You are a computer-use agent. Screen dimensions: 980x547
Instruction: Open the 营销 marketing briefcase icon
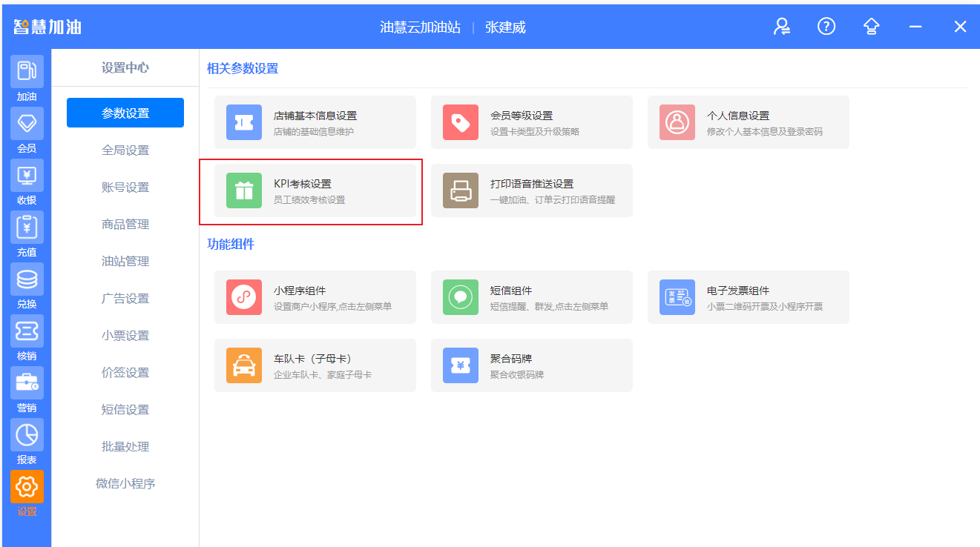pos(27,383)
